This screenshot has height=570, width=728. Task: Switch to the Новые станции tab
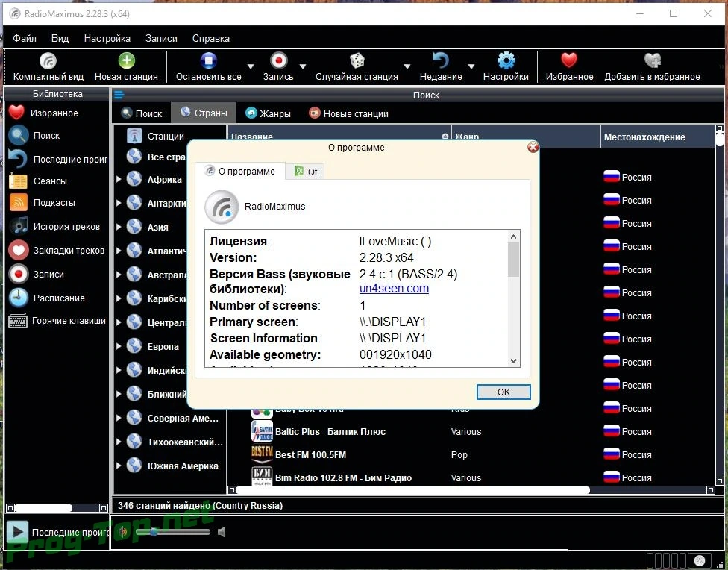(x=348, y=113)
